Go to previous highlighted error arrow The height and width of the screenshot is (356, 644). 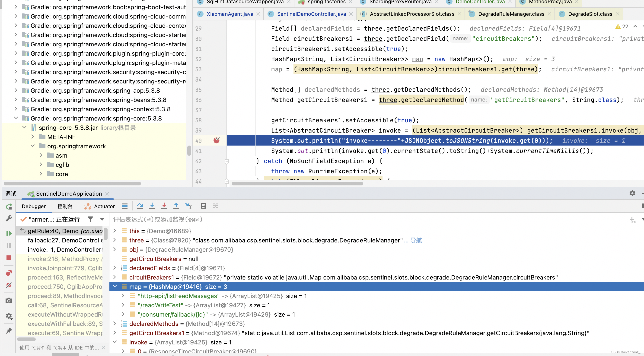635,26
